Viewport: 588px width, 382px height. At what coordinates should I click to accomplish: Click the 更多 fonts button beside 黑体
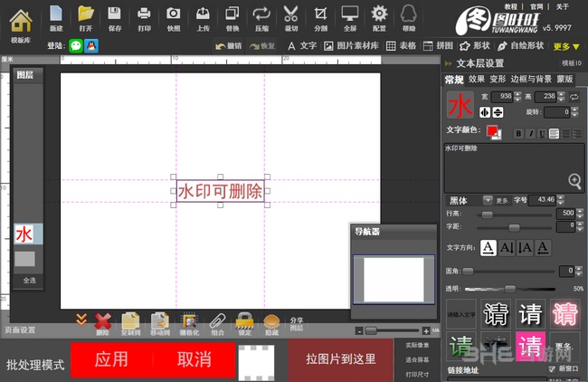pos(502,201)
